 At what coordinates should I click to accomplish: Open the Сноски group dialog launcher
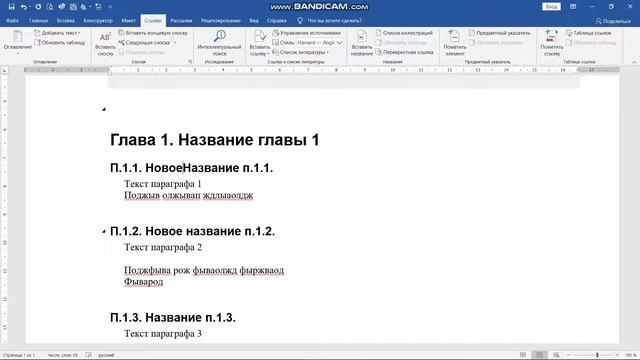click(x=190, y=62)
